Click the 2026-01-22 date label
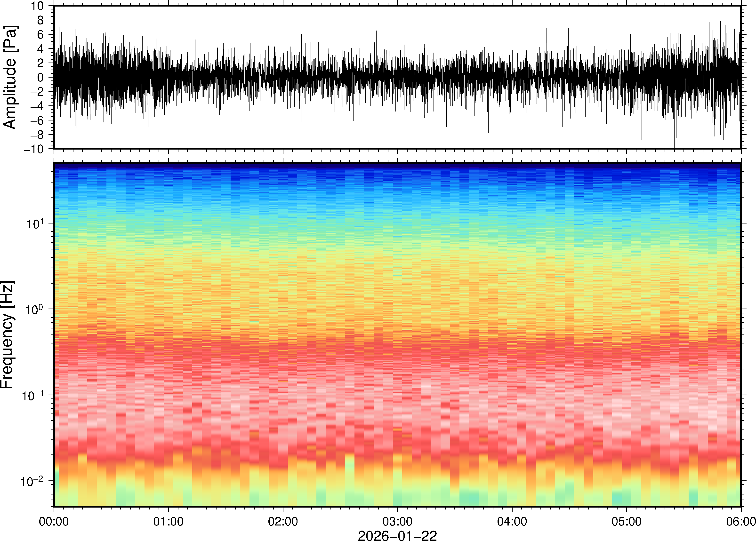This screenshot has width=756, height=541. pos(397,535)
